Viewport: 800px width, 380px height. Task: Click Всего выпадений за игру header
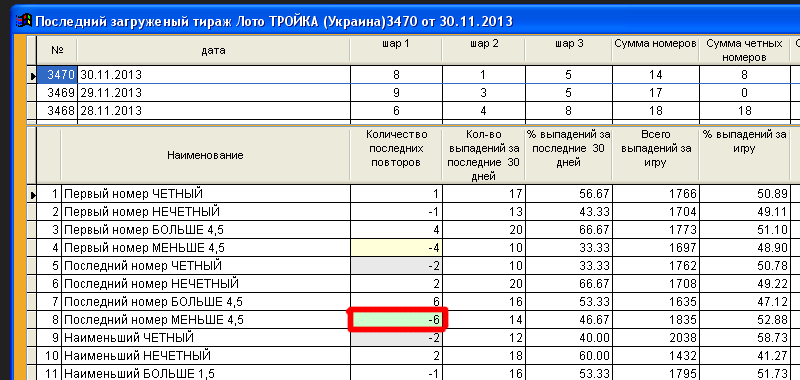pos(656,155)
